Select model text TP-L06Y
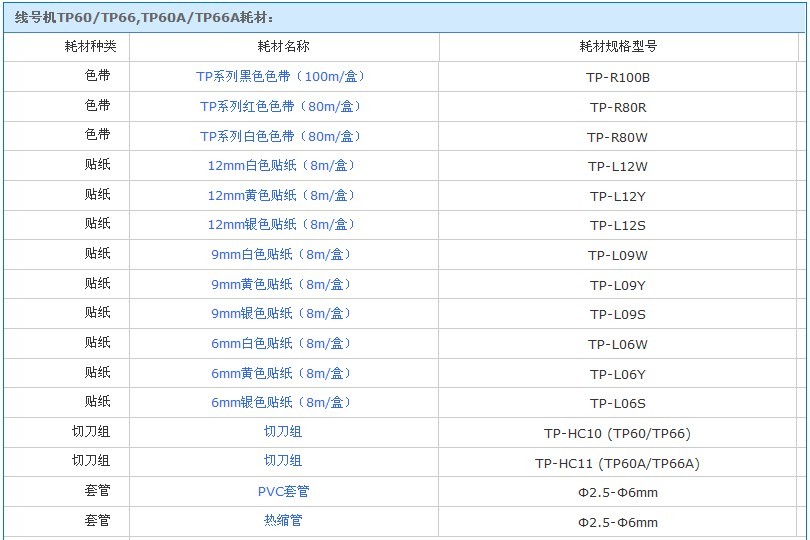This screenshot has width=810, height=540. pos(618,375)
